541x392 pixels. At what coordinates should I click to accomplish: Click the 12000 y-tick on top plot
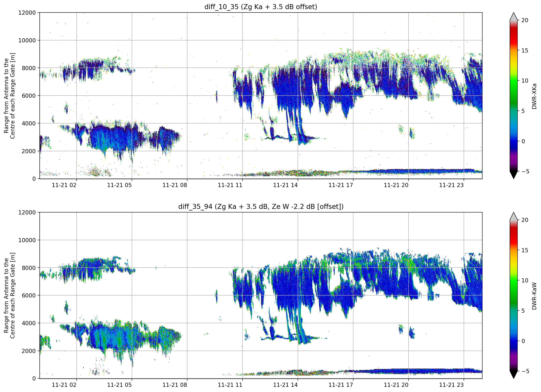(x=27, y=13)
